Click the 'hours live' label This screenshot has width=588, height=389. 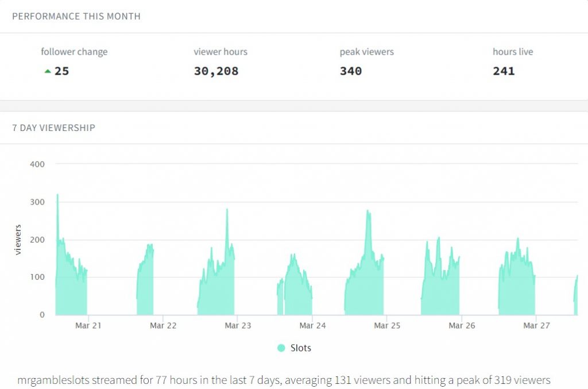pyautogui.click(x=513, y=52)
